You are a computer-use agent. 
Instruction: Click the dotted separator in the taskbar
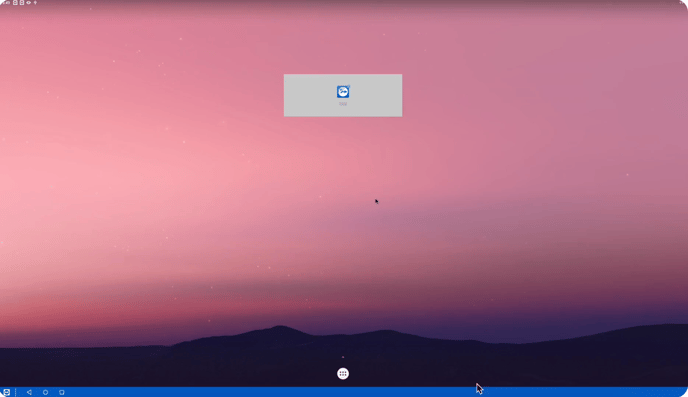click(16, 392)
